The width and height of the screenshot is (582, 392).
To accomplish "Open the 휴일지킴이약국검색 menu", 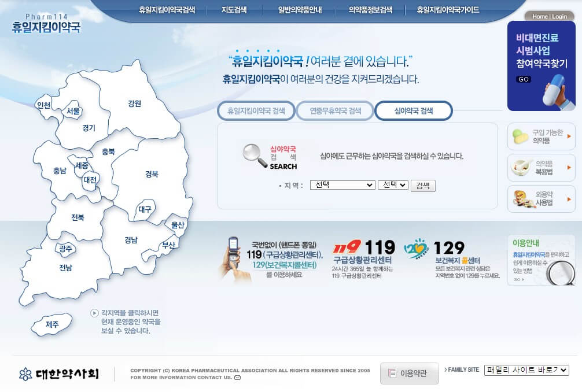I will [167, 10].
